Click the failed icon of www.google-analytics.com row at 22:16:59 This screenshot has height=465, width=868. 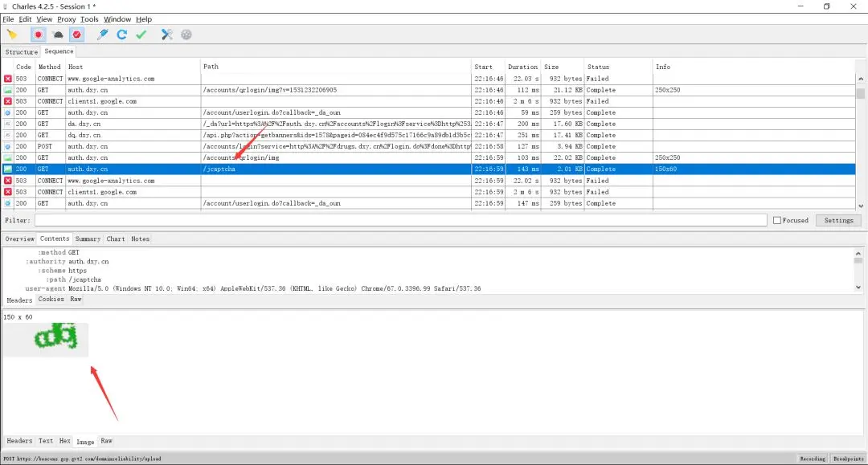(8, 180)
